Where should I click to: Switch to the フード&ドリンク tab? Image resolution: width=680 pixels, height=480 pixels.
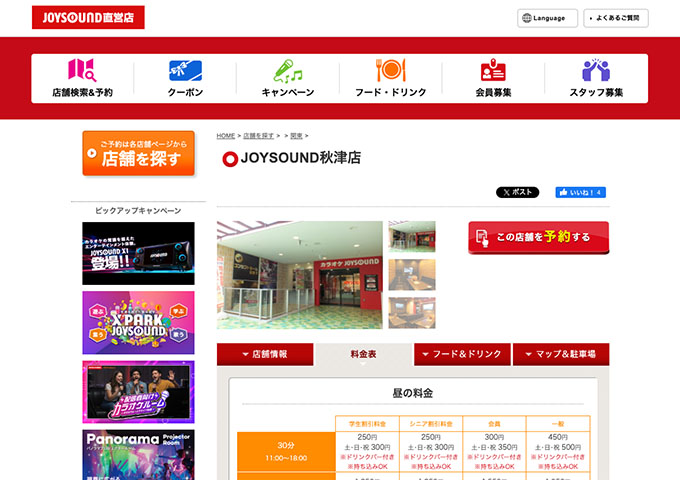tap(462, 354)
